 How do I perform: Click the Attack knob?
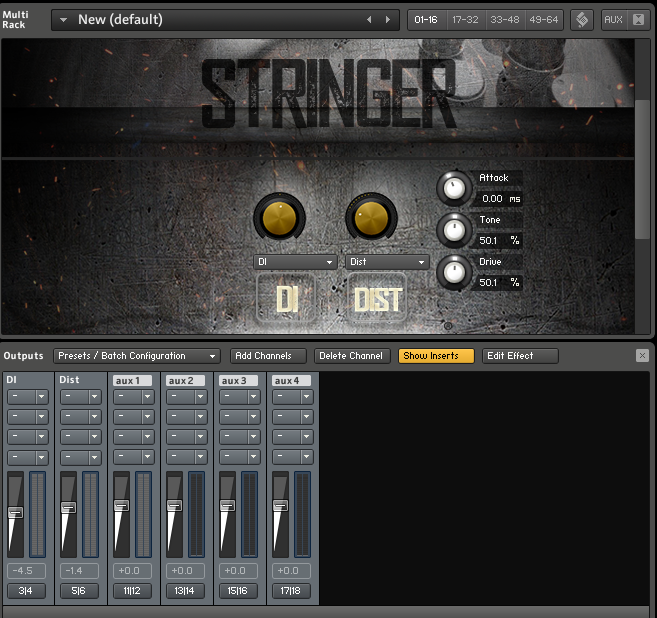click(454, 188)
